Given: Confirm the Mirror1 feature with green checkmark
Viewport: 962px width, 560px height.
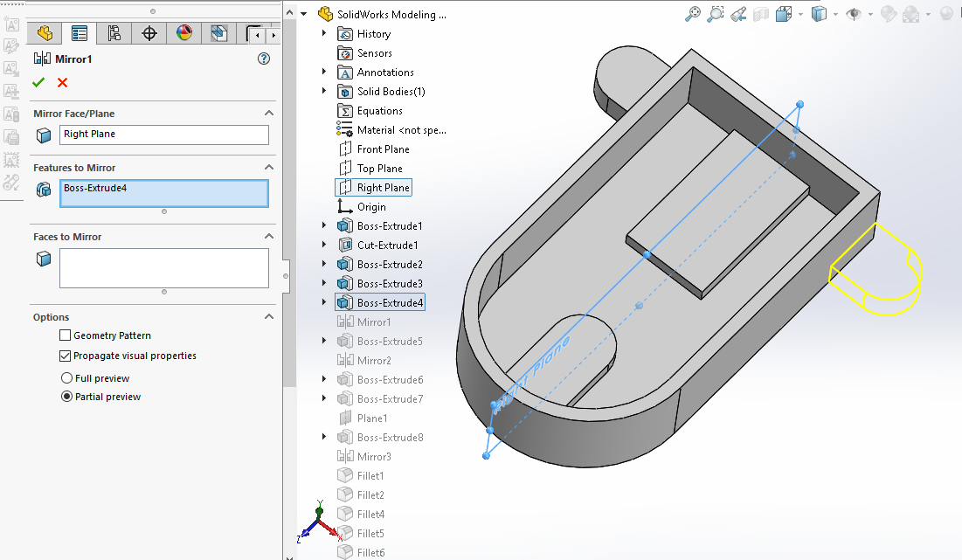Looking at the screenshot, I should [x=38, y=83].
